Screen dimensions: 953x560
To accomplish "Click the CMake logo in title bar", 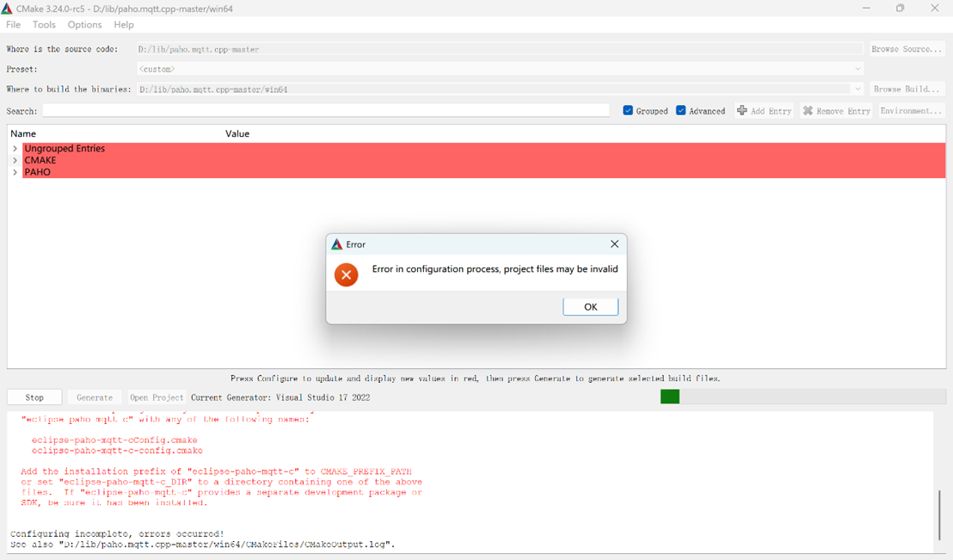I will coord(7,9).
